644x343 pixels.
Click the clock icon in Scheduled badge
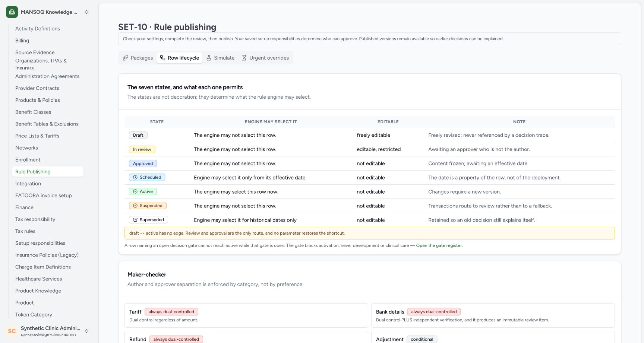click(135, 177)
